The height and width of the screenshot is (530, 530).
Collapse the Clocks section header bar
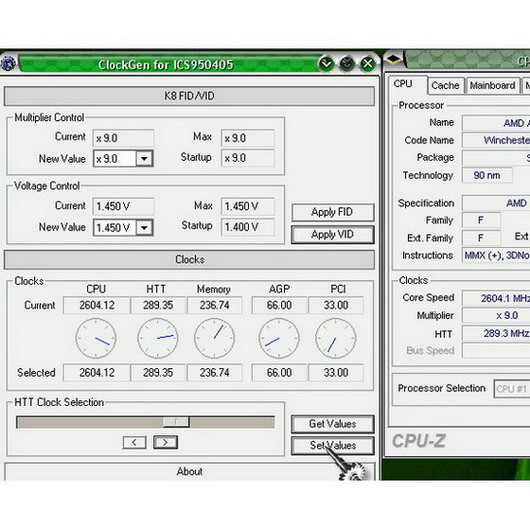pos(189,260)
